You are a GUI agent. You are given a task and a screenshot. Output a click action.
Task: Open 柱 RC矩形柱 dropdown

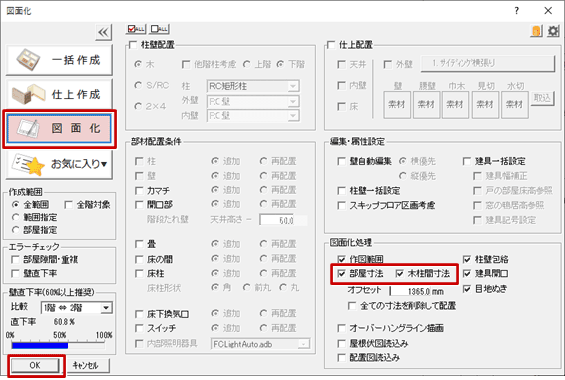pos(253,86)
